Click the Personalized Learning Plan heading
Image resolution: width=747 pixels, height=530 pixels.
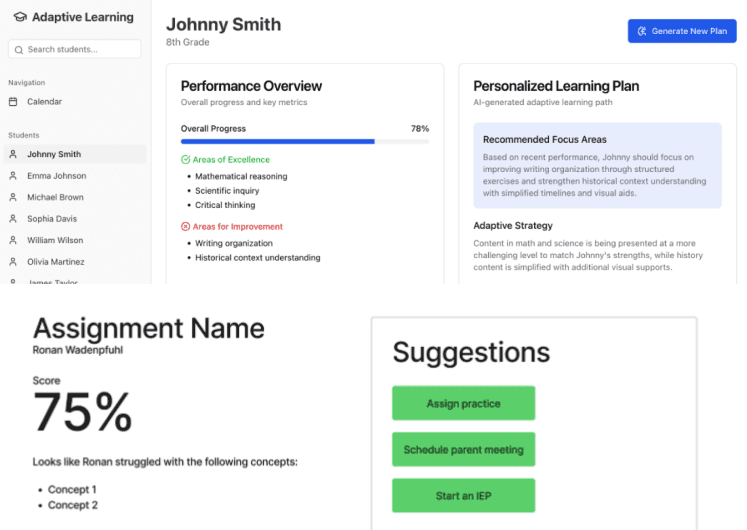(556, 86)
